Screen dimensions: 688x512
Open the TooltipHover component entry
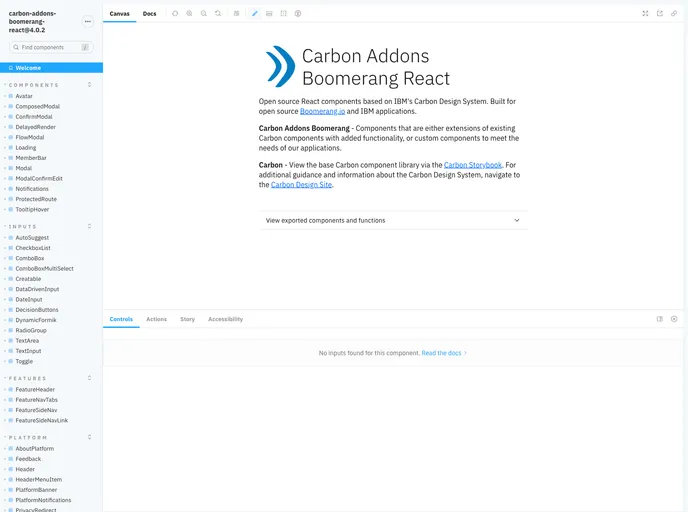pyautogui.click(x=32, y=209)
